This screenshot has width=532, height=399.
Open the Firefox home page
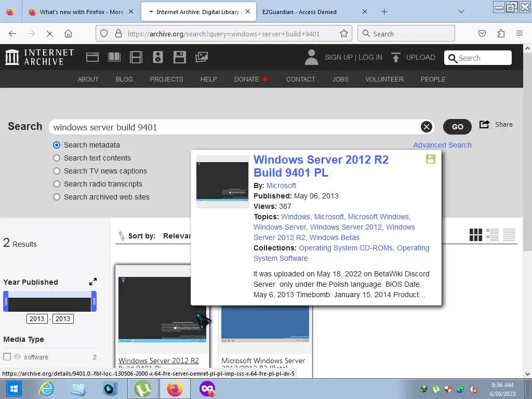point(68,34)
